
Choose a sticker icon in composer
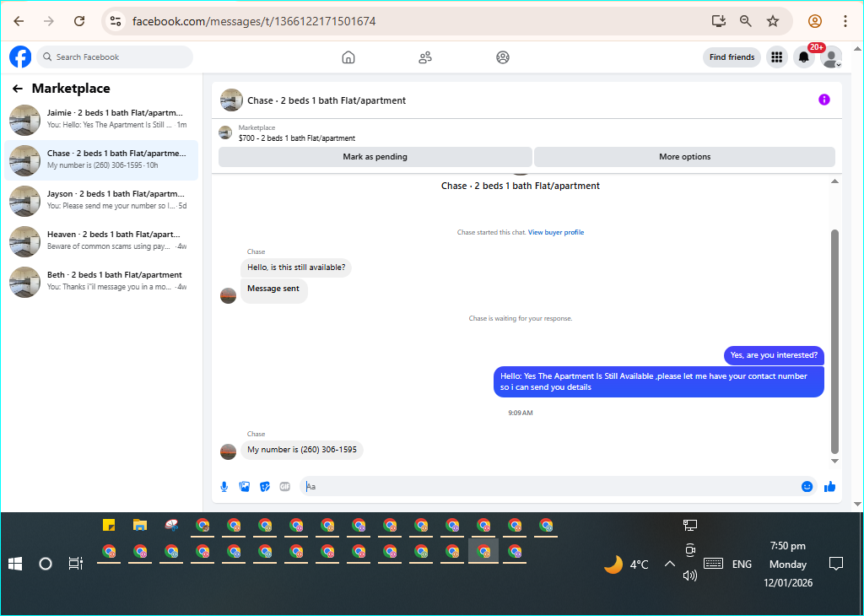(265, 487)
